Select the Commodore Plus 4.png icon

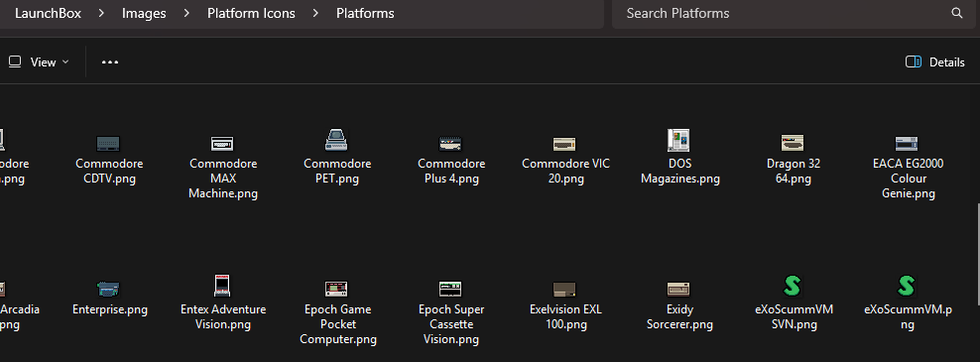click(450, 143)
